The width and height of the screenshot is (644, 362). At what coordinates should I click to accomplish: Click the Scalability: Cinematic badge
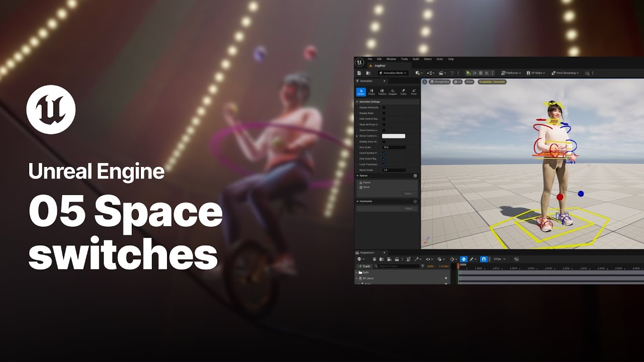pyautogui.click(x=492, y=81)
